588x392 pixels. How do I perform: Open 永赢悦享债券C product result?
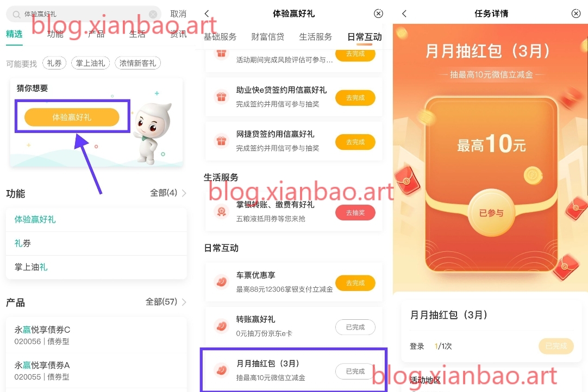click(x=96, y=335)
